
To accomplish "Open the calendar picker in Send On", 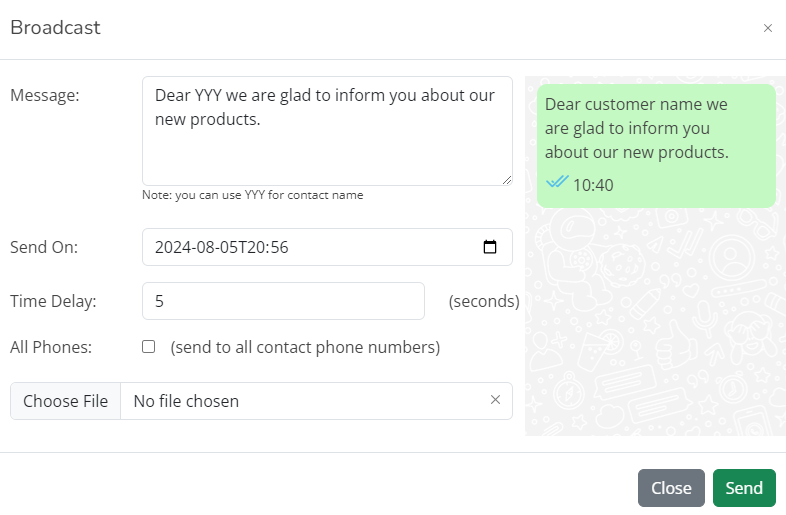I will click(x=490, y=247).
